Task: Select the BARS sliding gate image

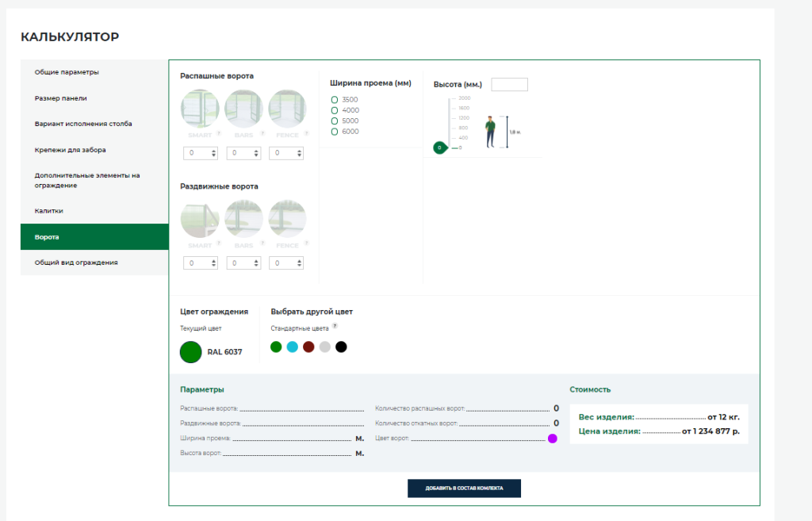Action: pos(243,219)
